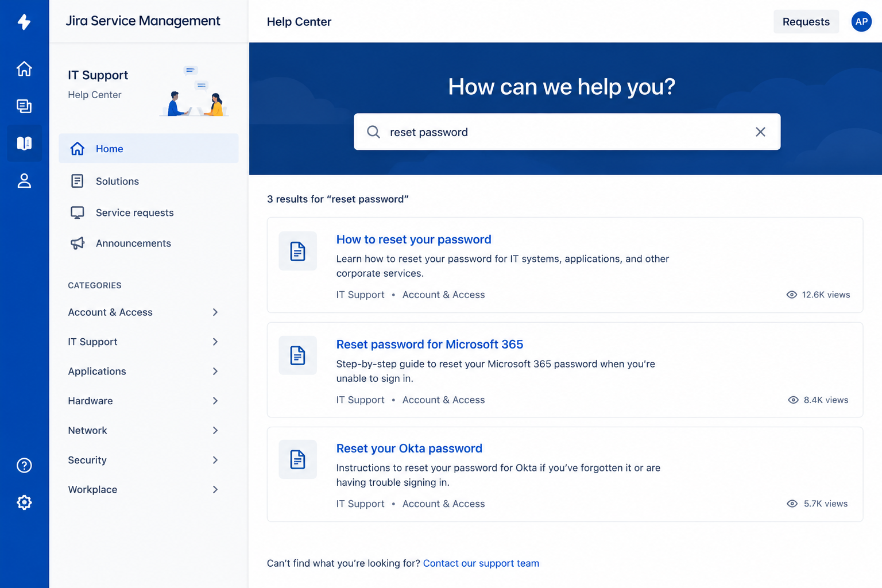This screenshot has width=882, height=588.
Task: Click the 8.4K views text
Action: pos(826,400)
